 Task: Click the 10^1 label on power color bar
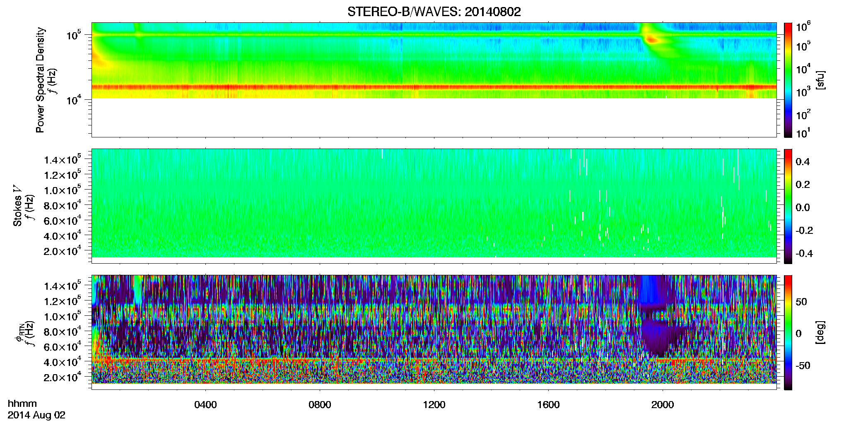[x=803, y=133]
